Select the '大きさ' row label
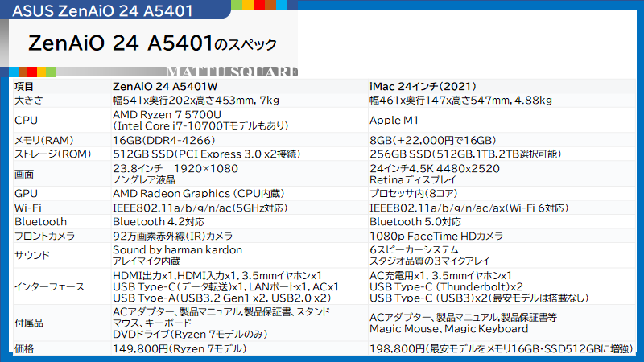 point(29,100)
